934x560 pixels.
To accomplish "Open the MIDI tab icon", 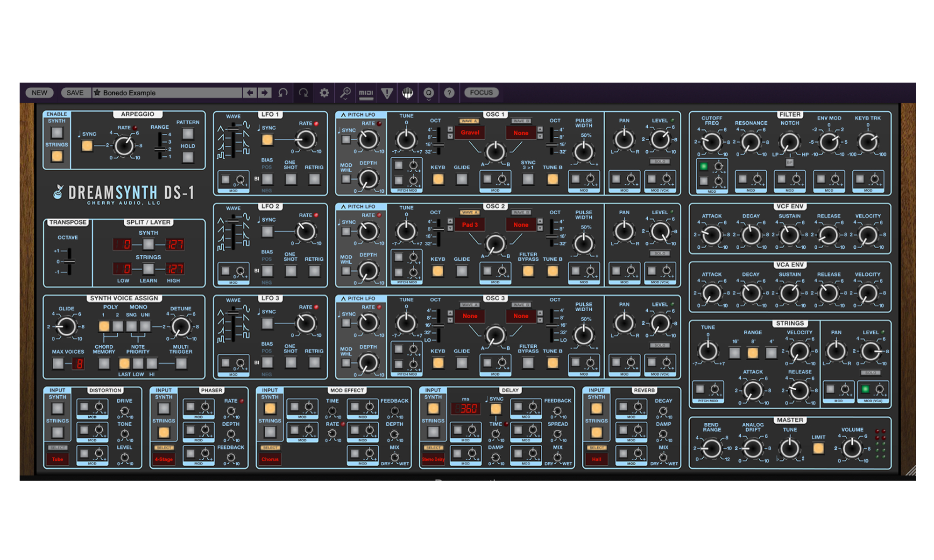I will 366,93.
